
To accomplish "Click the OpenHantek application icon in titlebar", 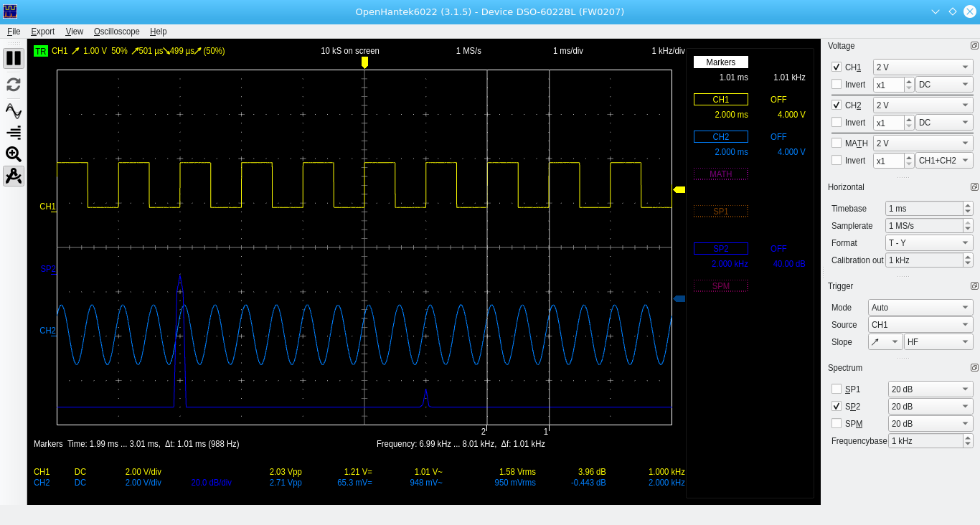I will 9,11.
